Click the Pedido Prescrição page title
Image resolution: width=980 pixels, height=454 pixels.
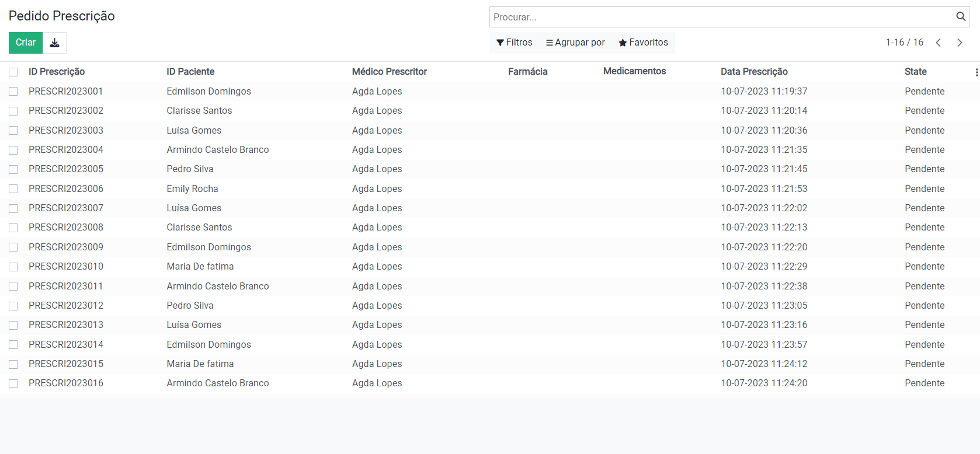pyautogui.click(x=62, y=16)
